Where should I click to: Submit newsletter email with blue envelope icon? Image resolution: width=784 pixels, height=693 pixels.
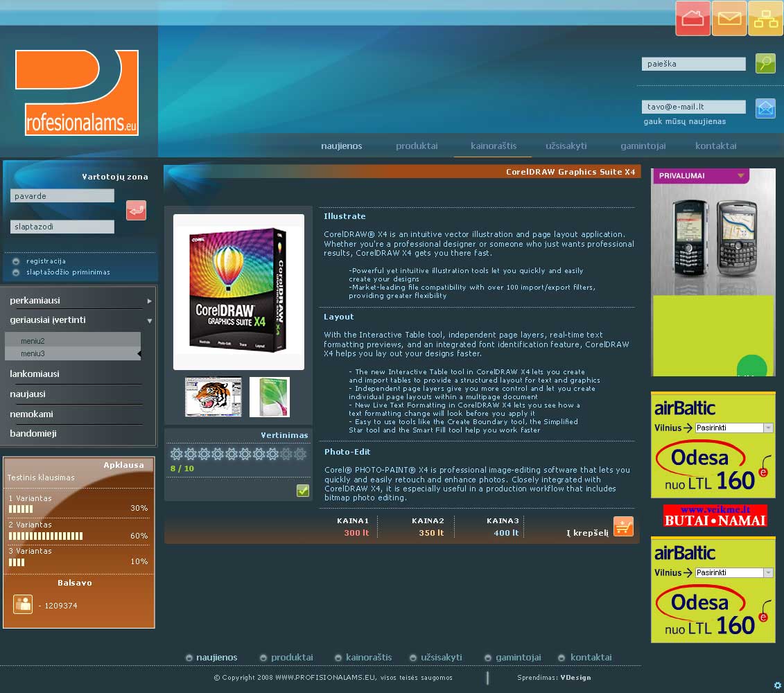pyautogui.click(x=765, y=108)
